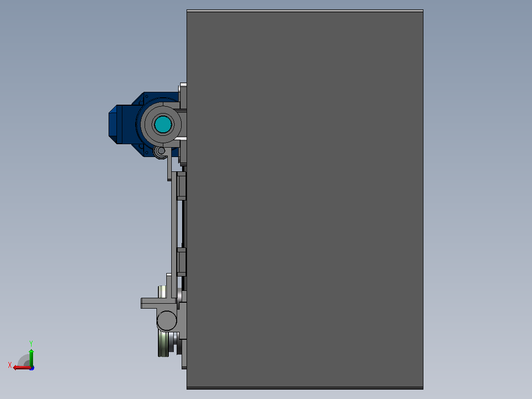Select the lower link block beside the panel
The width and height of the screenshot is (532, 399).
coord(182,262)
